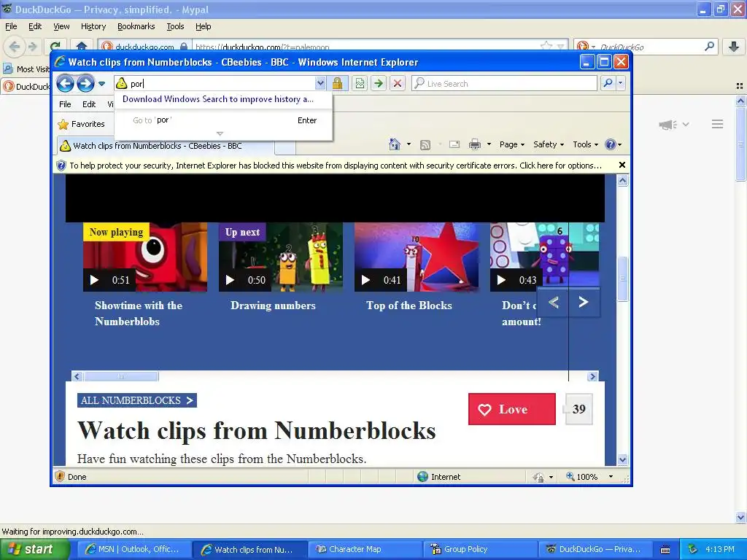747x560 pixels.
Task: Open the Safety menu in IE
Action: point(549,144)
